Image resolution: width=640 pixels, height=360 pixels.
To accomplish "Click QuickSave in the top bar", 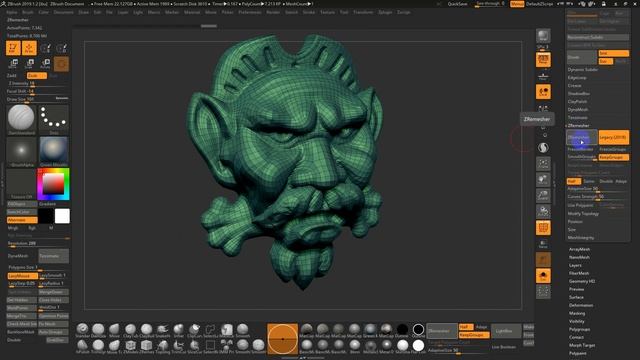I will (x=458, y=4).
